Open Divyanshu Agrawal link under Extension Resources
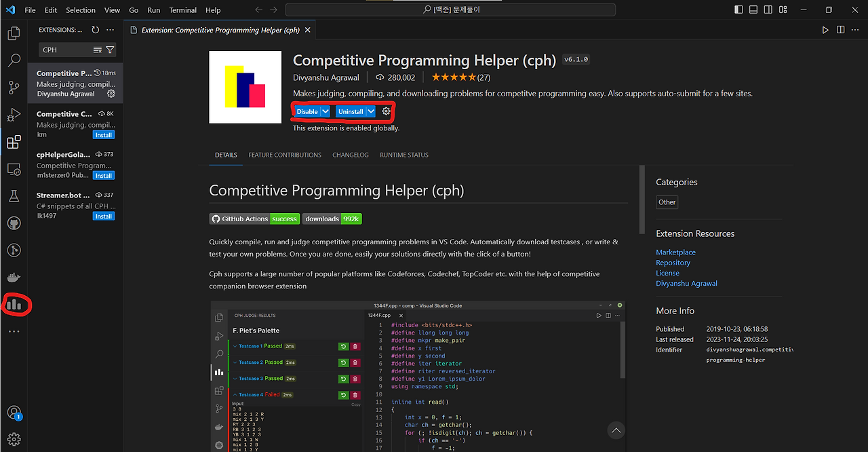This screenshot has width=868, height=452. pos(686,284)
